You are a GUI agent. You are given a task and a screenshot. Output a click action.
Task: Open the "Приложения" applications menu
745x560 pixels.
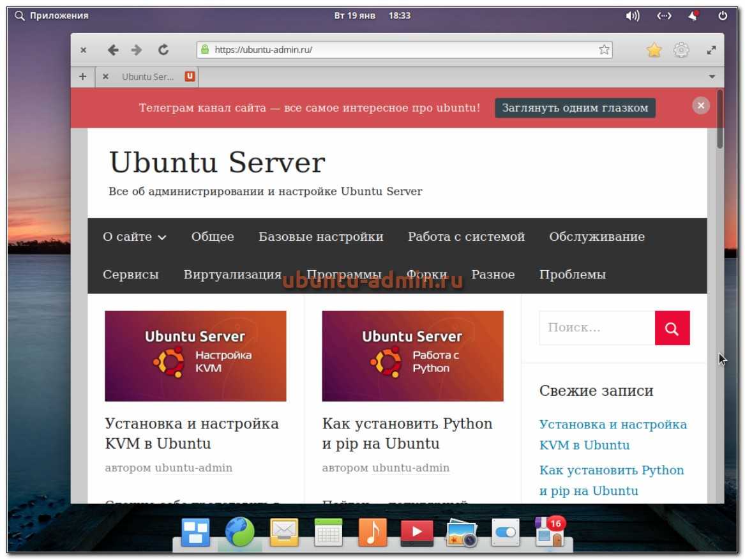point(52,15)
